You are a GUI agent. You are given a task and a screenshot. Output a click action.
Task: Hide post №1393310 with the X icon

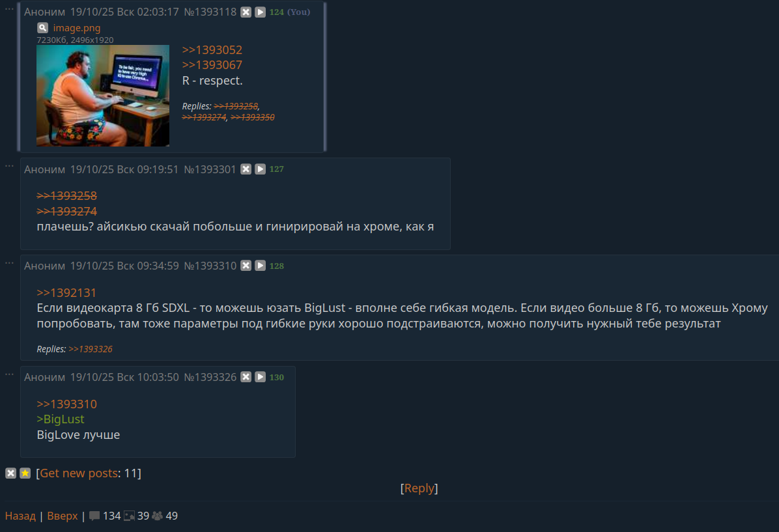tap(246, 266)
